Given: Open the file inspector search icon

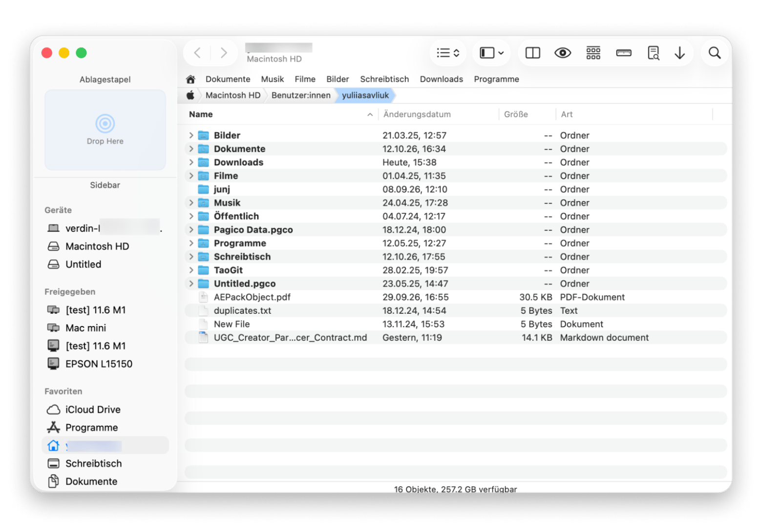Looking at the screenshot, I should [653, 53].
